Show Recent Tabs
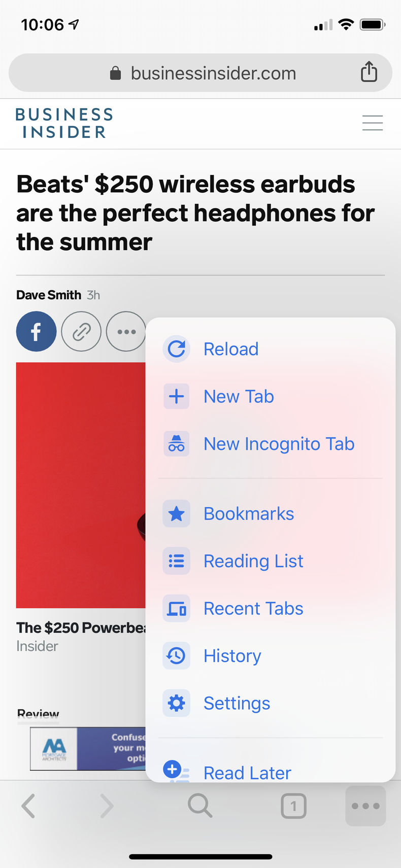 coord(253,608)
